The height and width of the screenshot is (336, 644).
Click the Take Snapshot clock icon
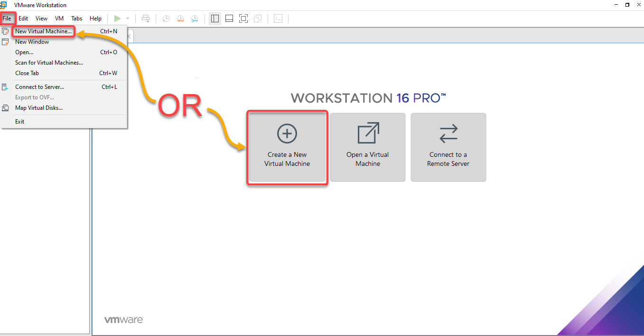pos(166,19)
